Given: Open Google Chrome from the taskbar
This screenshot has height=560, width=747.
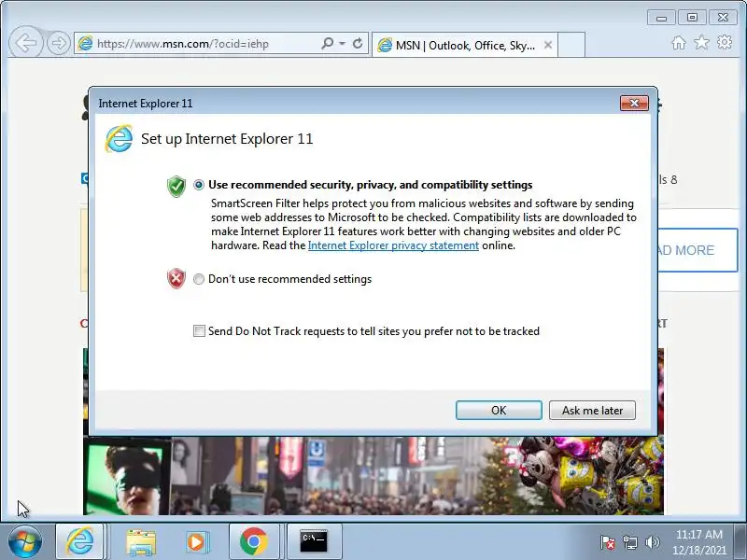Looking at the screenshot, I should point(253,541).
